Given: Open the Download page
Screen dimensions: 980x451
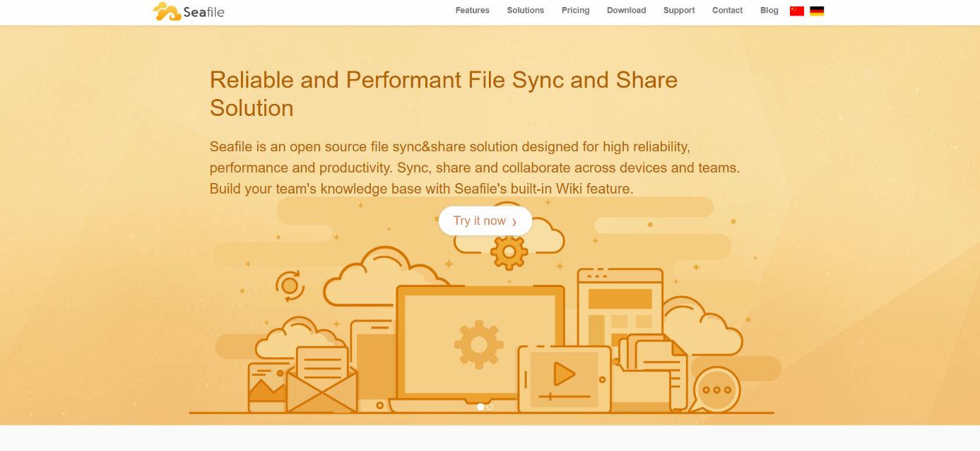Looking at the screenshot, I should point(627,11).
